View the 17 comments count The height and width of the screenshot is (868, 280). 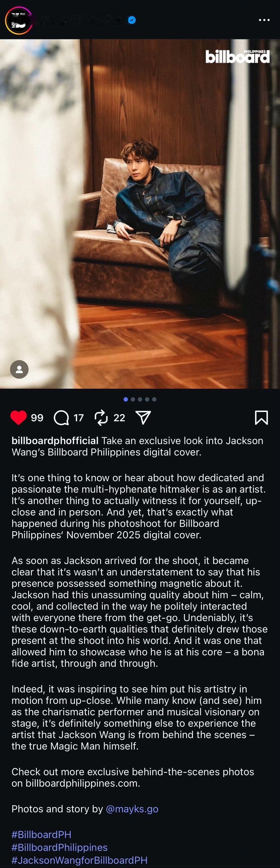(79, 418)
